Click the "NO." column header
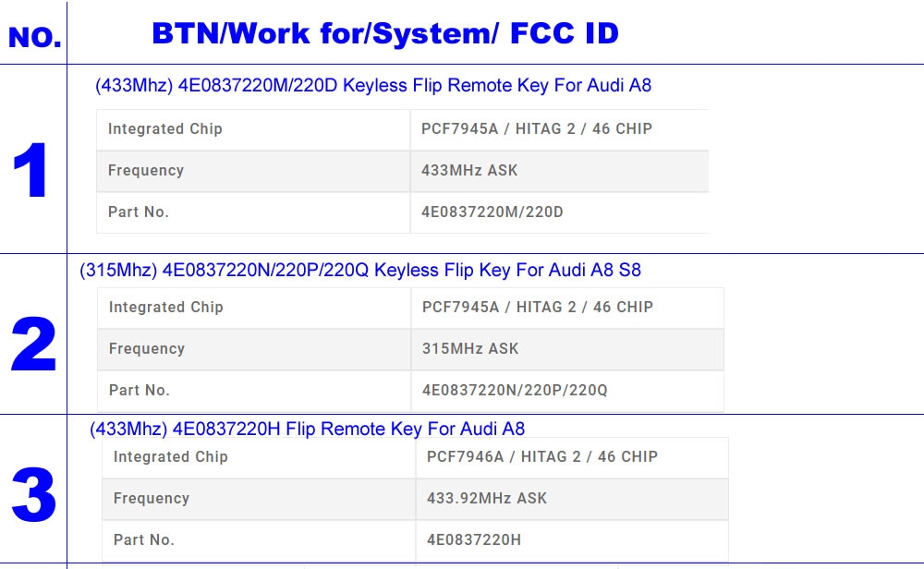 (34, 38)
